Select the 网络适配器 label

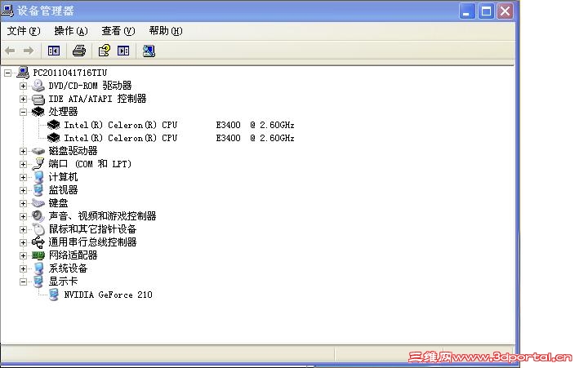click(73, 255)
